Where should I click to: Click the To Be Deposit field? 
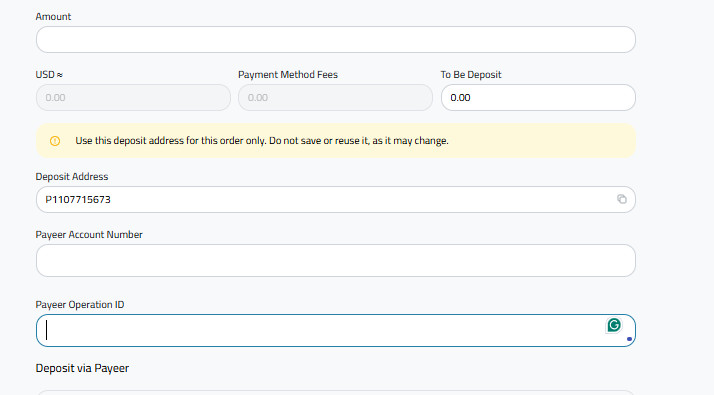coord(538,97)
